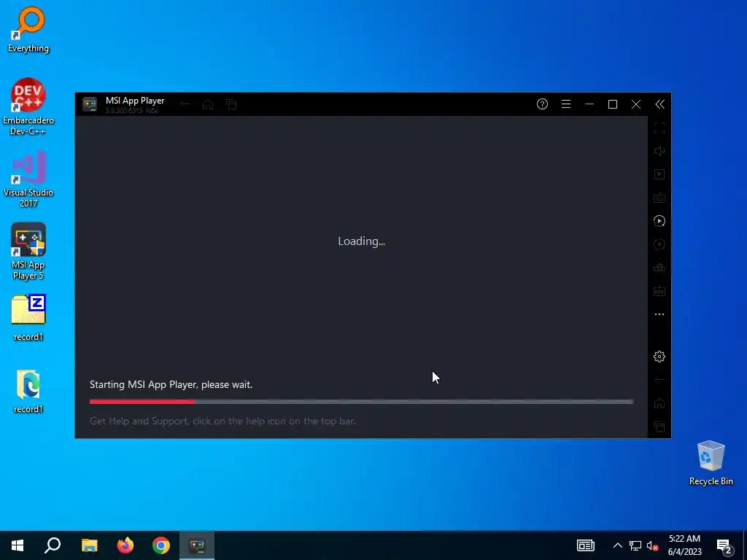This screenshot has height=560, width=747.
Task: Click the sync/macro play icon in sidebar
Action: (659, 221)
